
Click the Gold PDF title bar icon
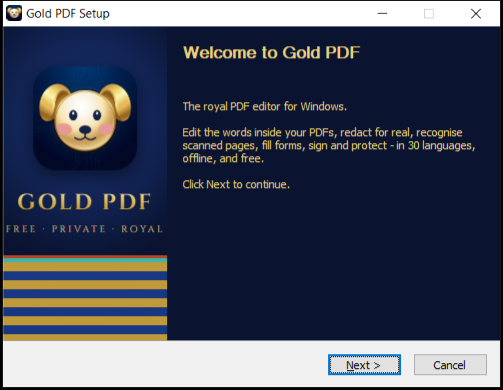14,13
